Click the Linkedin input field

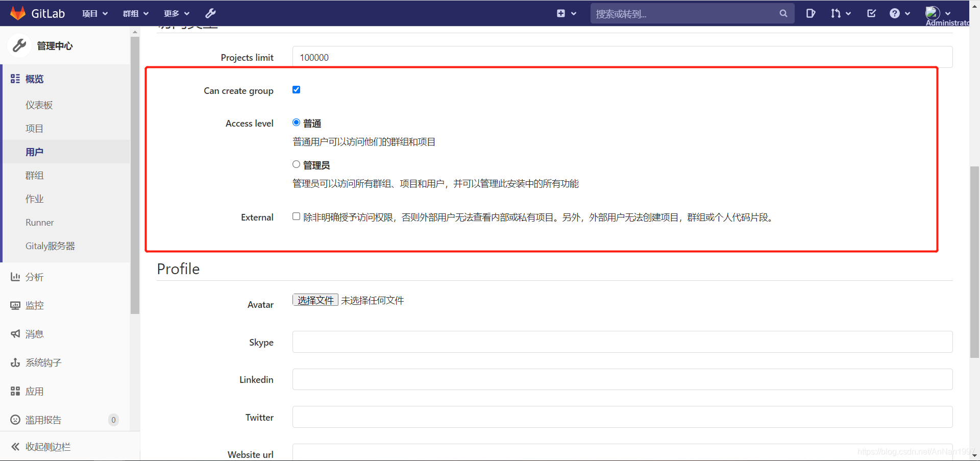[x=622, y=379]
